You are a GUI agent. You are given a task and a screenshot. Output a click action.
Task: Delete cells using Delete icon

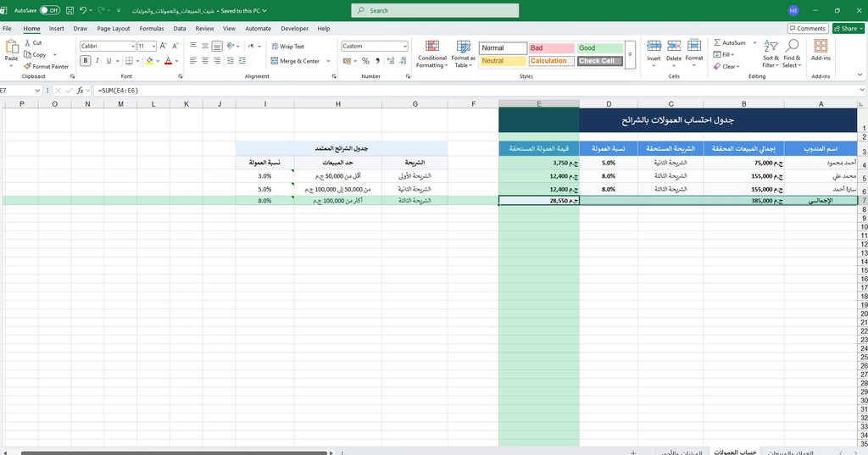coord(674,47)
